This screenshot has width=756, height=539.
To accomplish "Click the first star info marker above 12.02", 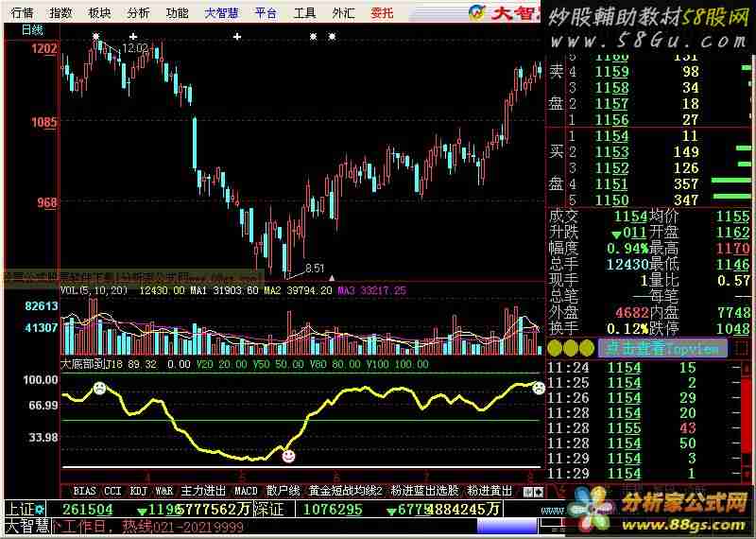I will 96,36.
